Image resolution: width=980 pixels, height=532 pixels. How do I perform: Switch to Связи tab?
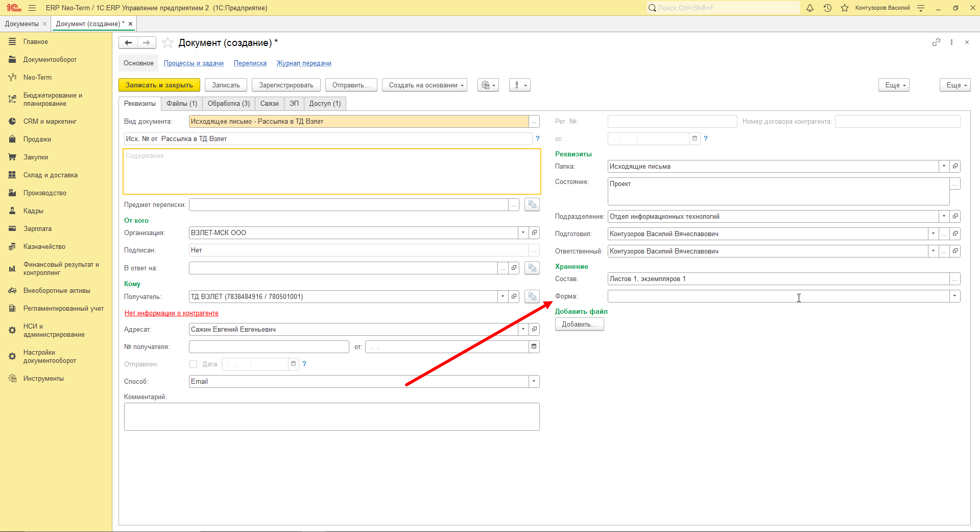point(270,104)
